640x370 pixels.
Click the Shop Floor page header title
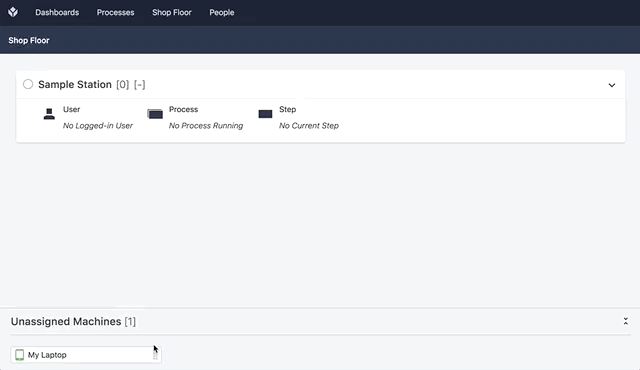29,40
